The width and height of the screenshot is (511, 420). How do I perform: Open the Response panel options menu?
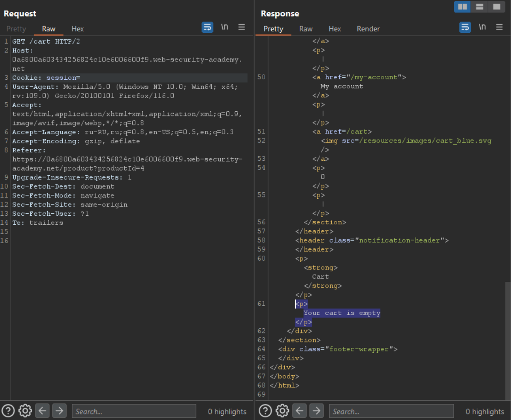point(499,27)
